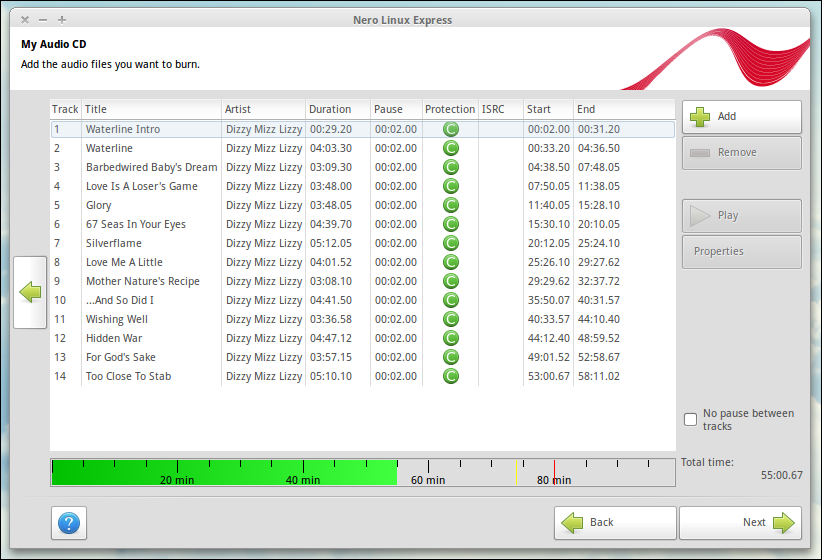Image resolution: width=822 pixels, height=560 pixels.
Task: Click copy protection icon for Waterline Intro
Action: tap(450, 129)
